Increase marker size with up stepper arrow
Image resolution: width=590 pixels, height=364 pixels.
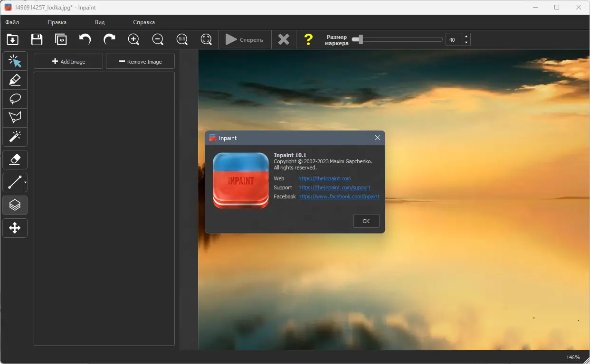point(466,37)
